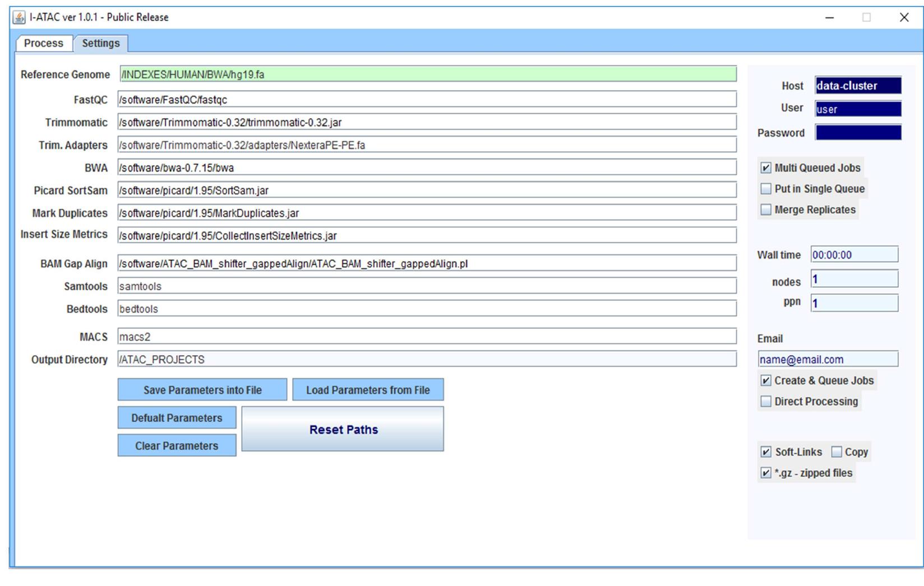Click the Clear Parameters button
924x586 pixels.
177,445
